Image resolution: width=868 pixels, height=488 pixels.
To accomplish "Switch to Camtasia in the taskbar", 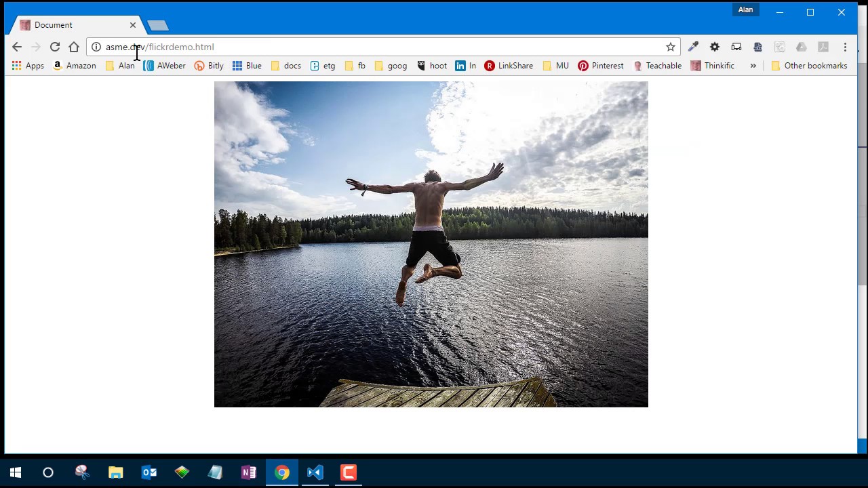I will coord(349,472).
